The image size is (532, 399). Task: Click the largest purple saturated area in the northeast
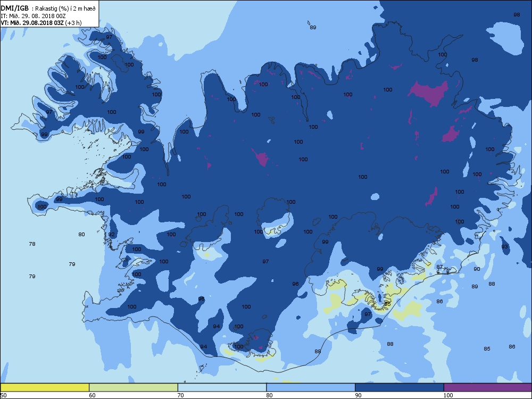[x=429, y=93]
